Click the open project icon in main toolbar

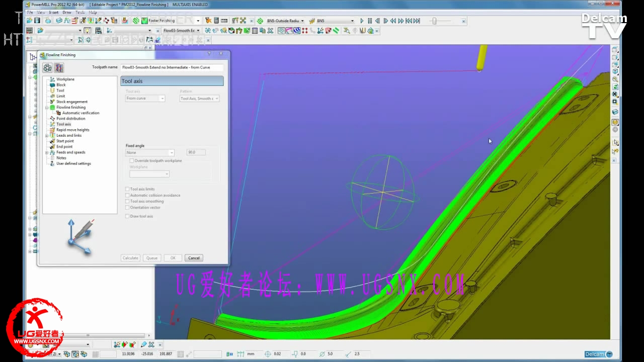click(30, 21)
